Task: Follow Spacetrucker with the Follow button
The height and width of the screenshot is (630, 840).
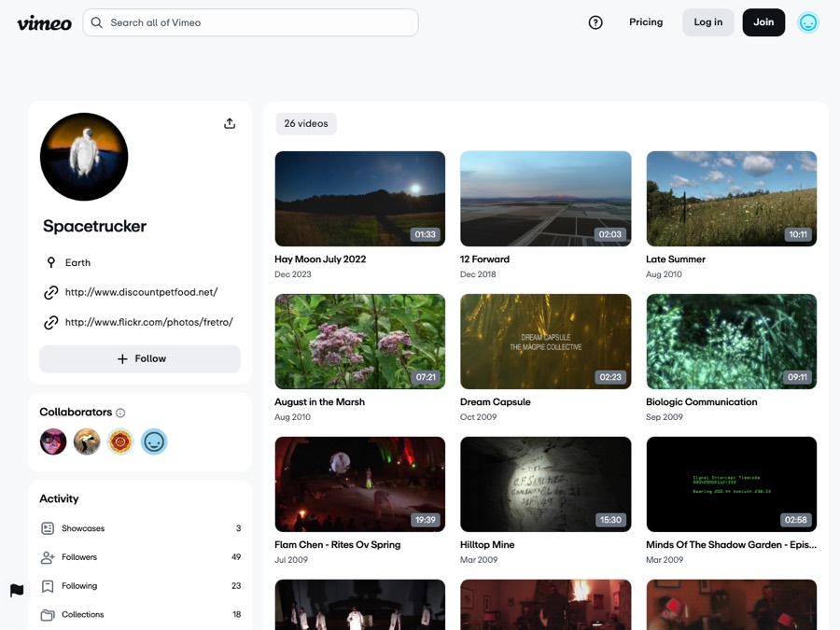Action: tap(140, 359)
